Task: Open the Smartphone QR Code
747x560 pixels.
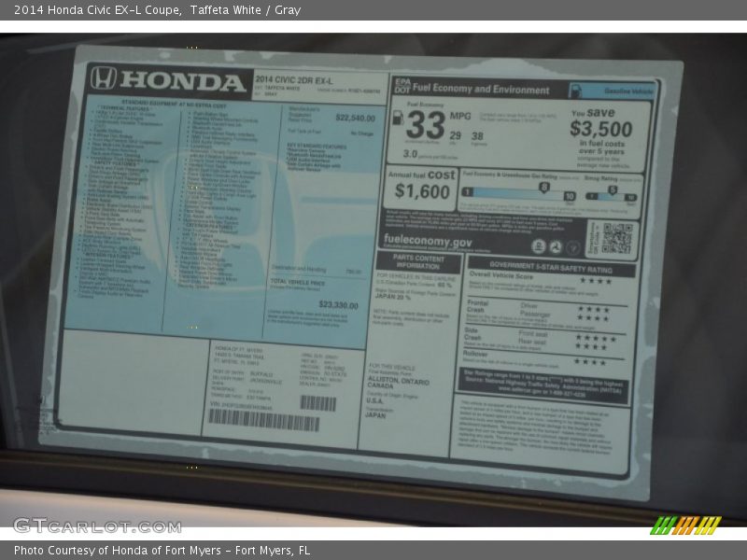Action: click(x=618, y=240)
